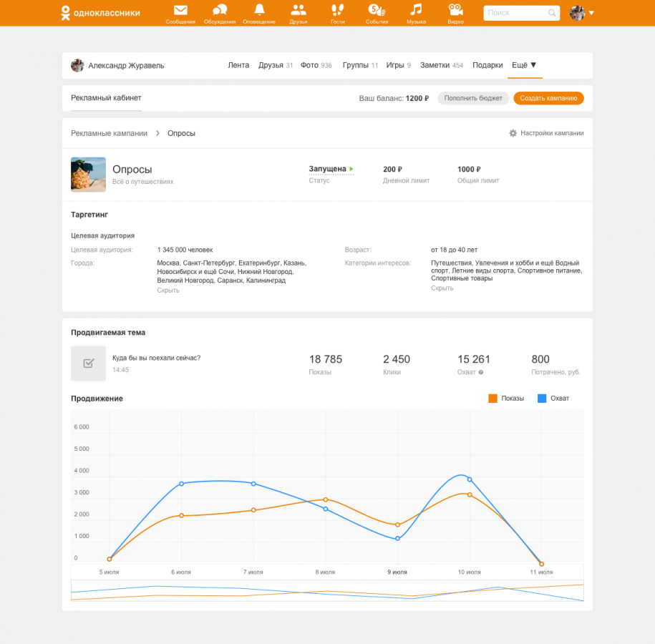Open the Игры 9 tab
This screenshot has height=644, width=655.
point(399,65)
